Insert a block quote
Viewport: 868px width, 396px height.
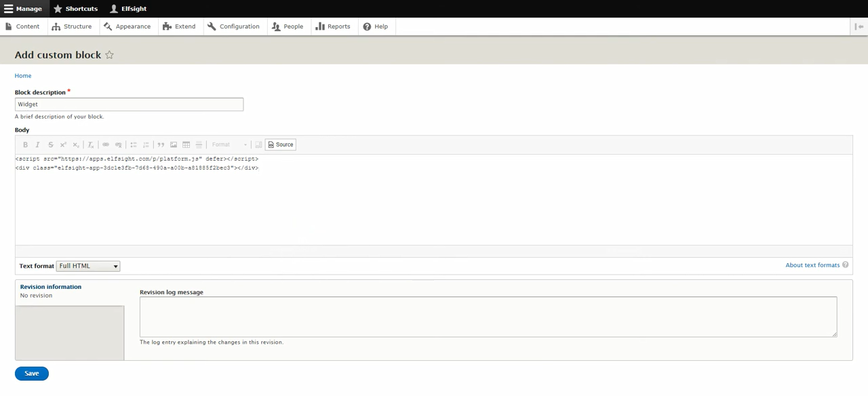click(161, 144)
